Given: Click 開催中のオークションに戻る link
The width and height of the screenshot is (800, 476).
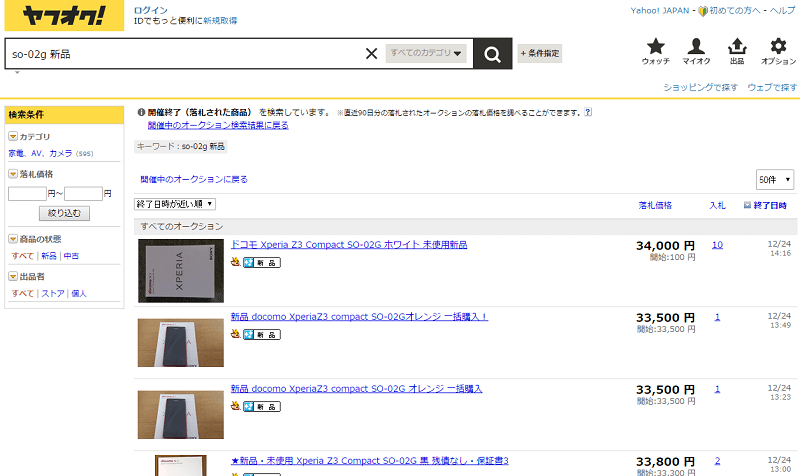Looking at the screenshot, I should tap(194, 180).
